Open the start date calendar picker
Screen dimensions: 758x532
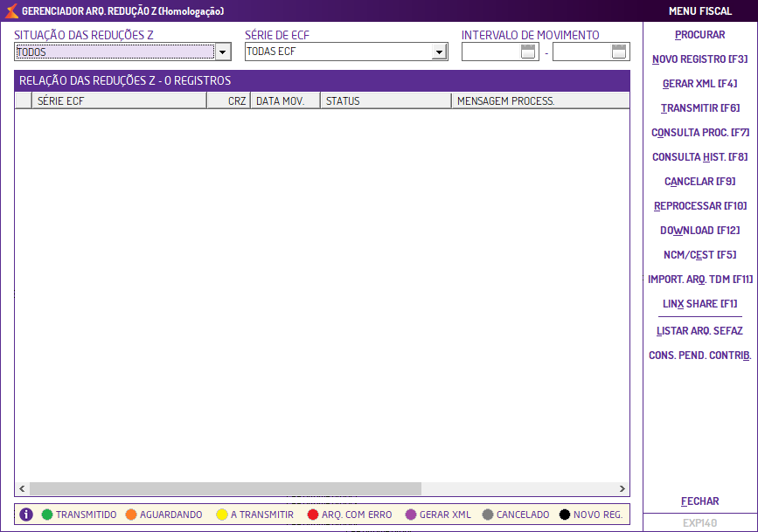[528, 52]
